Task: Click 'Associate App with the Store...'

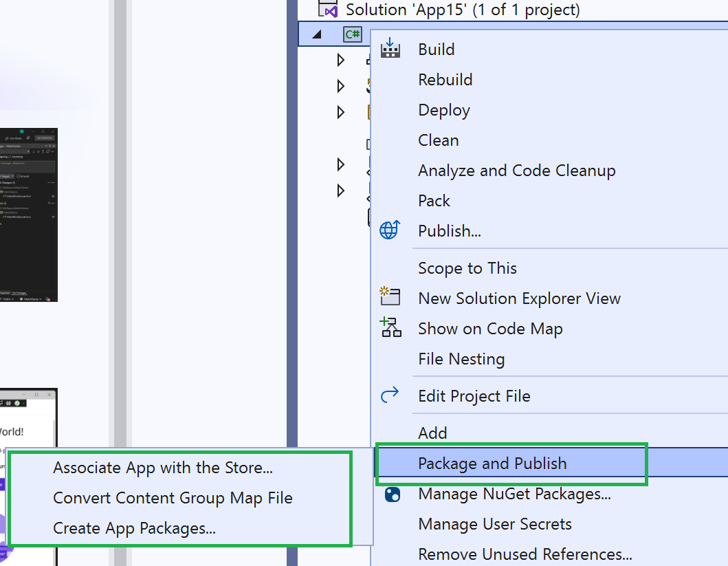Action: coord(163,468)
